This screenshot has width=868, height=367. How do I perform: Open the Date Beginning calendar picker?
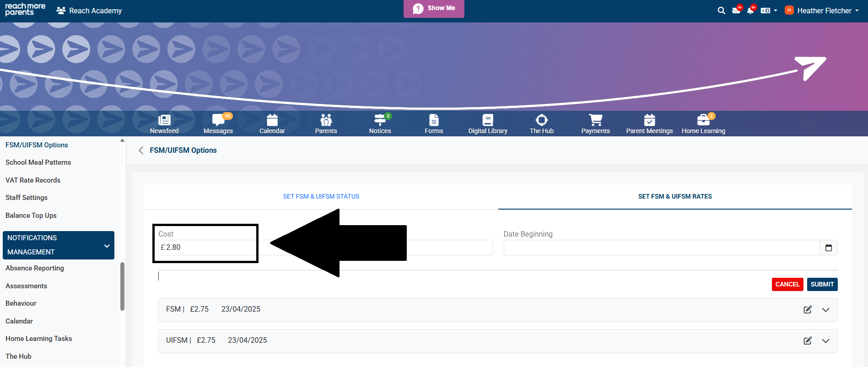pyautogui.click(x=828, y=248)
